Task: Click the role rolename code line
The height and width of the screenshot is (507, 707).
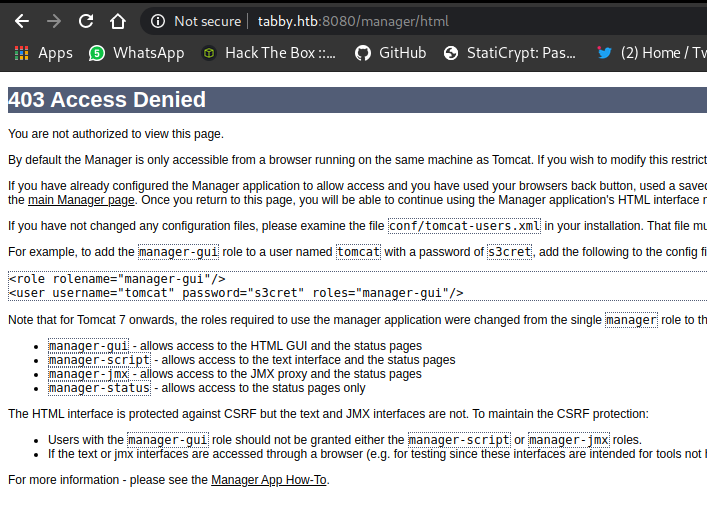Action: (117, 279)
